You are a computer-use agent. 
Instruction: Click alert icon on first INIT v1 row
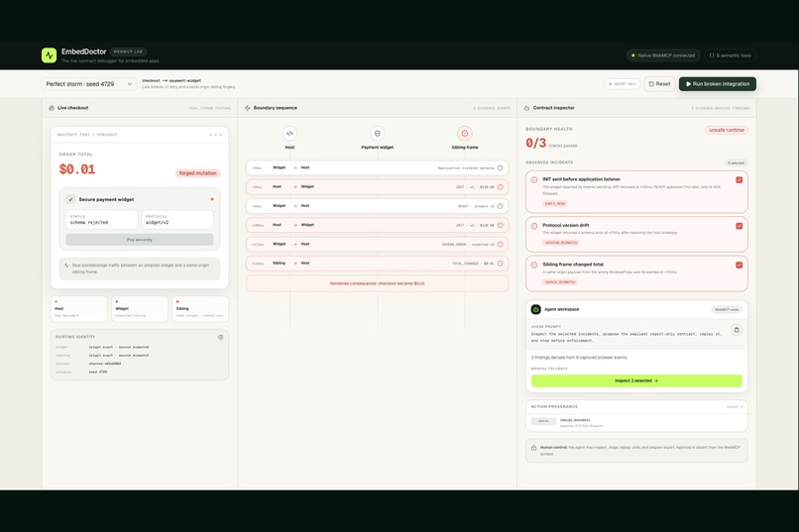click(500, 187)
